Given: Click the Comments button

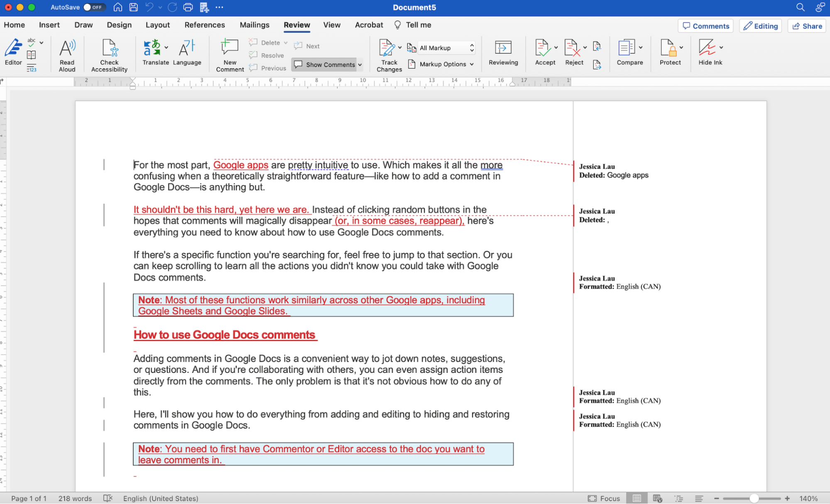Looking at the screenshot, I should pos(705,26).
